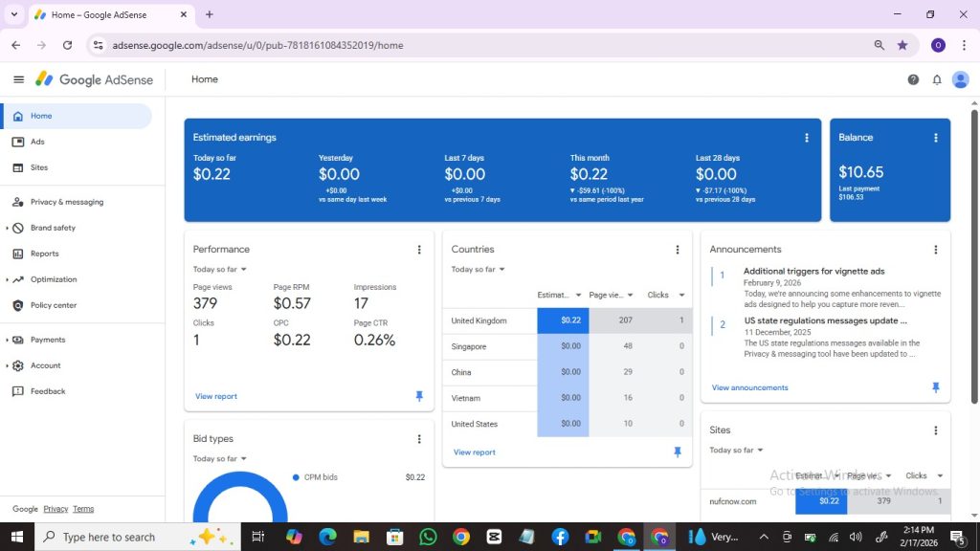
Task: Open the View announcements link
Action: click(x=749, y=387)
